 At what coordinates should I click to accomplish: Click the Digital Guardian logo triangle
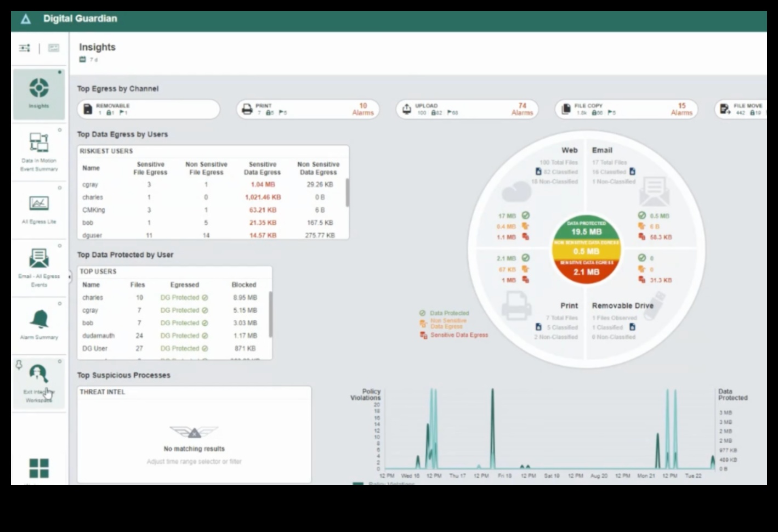click(x=26, y=19)
